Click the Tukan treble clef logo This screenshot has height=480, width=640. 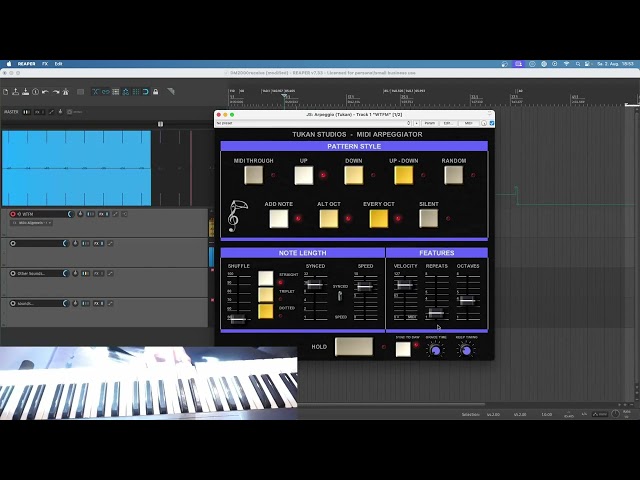pos(237,216)
